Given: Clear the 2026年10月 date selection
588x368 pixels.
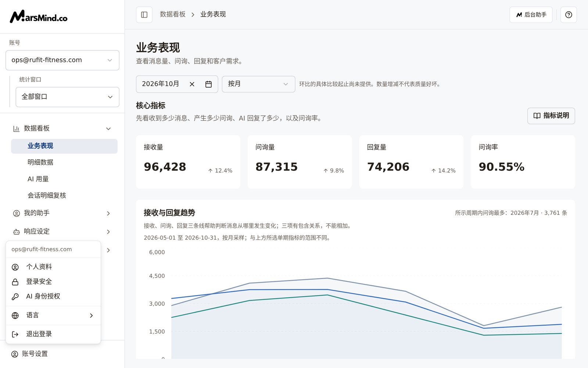Looking at the screenshot, I should coord(192,84).
